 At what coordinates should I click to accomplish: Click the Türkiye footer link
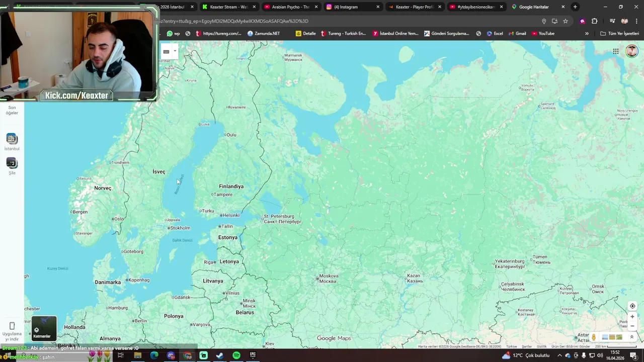[x=512, y=346]
